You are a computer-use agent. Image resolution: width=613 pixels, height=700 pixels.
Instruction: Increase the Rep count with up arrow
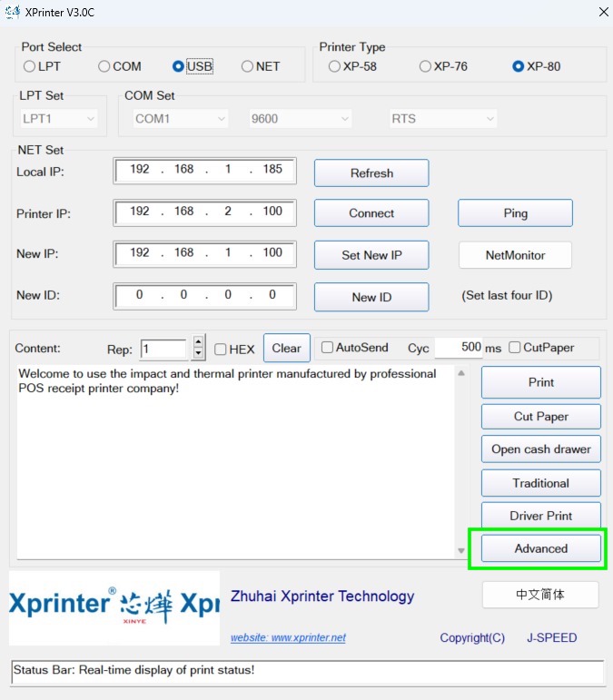coord(199,342)
